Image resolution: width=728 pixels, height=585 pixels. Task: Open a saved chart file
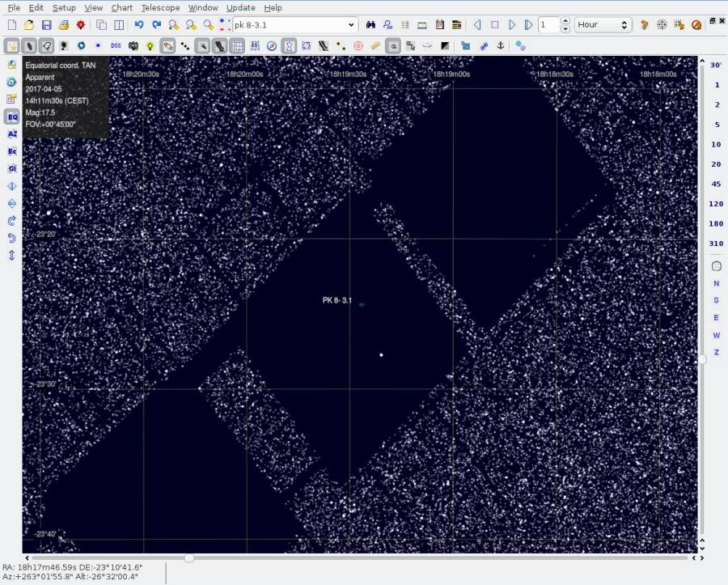pyautogui.click(x=29, y=25)
